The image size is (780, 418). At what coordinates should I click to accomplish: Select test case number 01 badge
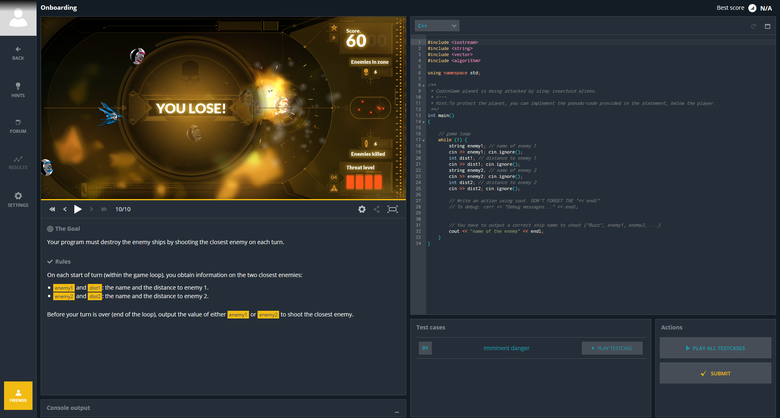point(425,348)
